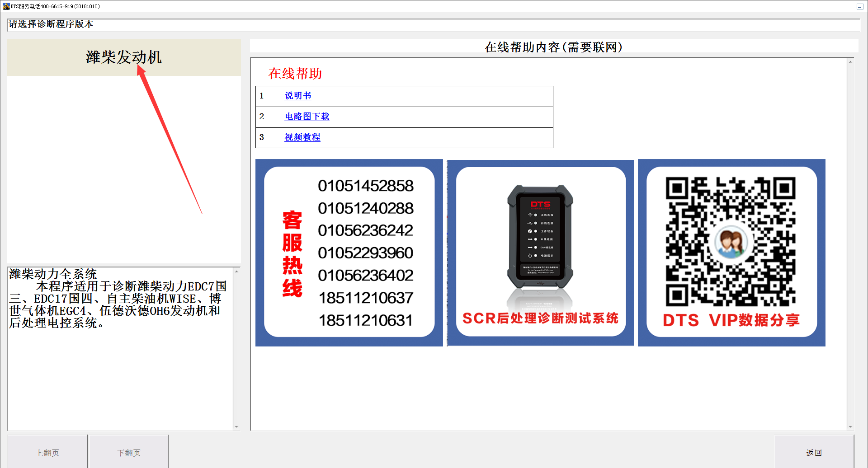Click the avatar icon in the QR code center
The image size is (868, 468).
point(731,243)
